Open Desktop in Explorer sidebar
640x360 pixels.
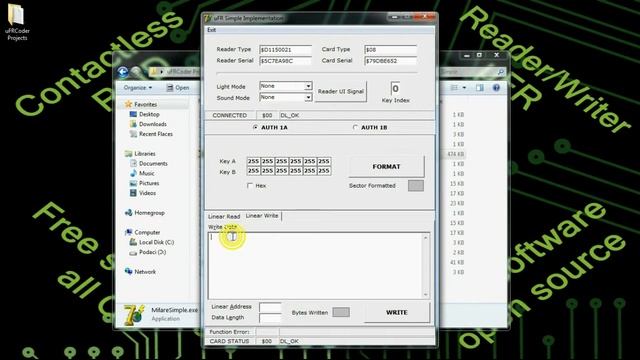[x=149, y=114]
